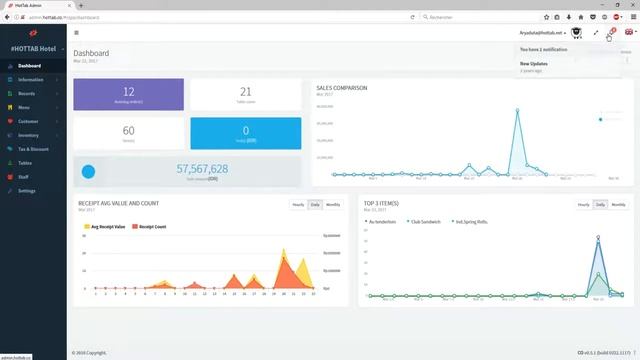The image size is (640, 360).
Task: Toggle Receipt Count legend swatch
Action: [x=135, y=227]
